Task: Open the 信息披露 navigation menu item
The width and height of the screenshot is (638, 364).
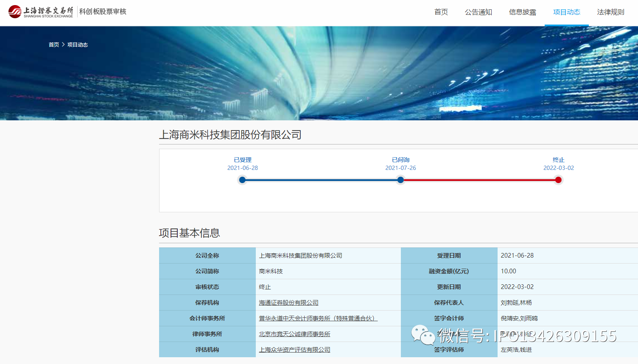Action: [x=523, y=12]
